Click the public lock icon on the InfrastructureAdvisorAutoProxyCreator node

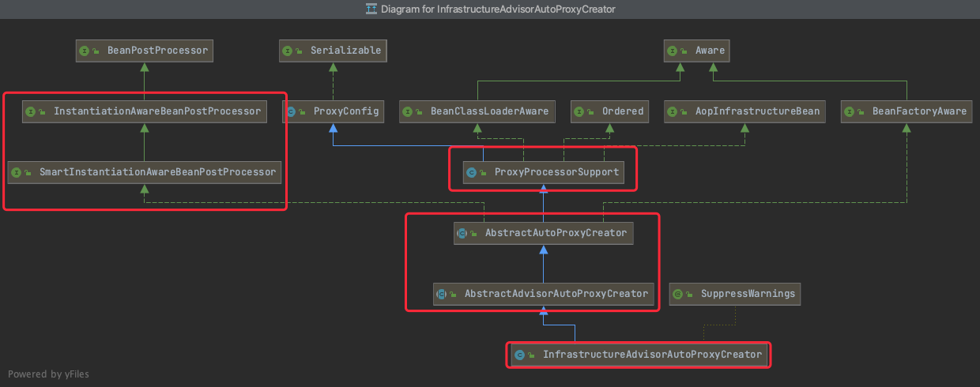(532, 355)
